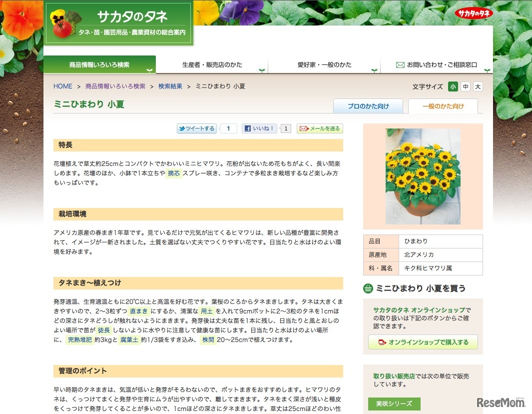
Task: Click the mini sunflower product photo
Action: click(423, 176)
